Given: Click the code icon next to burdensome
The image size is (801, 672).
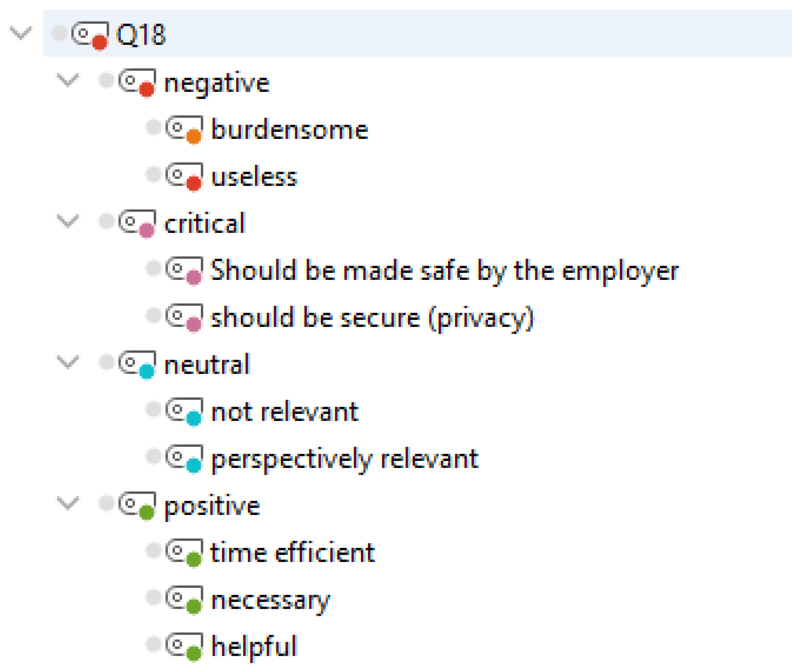Looking at the screenshot, I should tap(184, 129).
